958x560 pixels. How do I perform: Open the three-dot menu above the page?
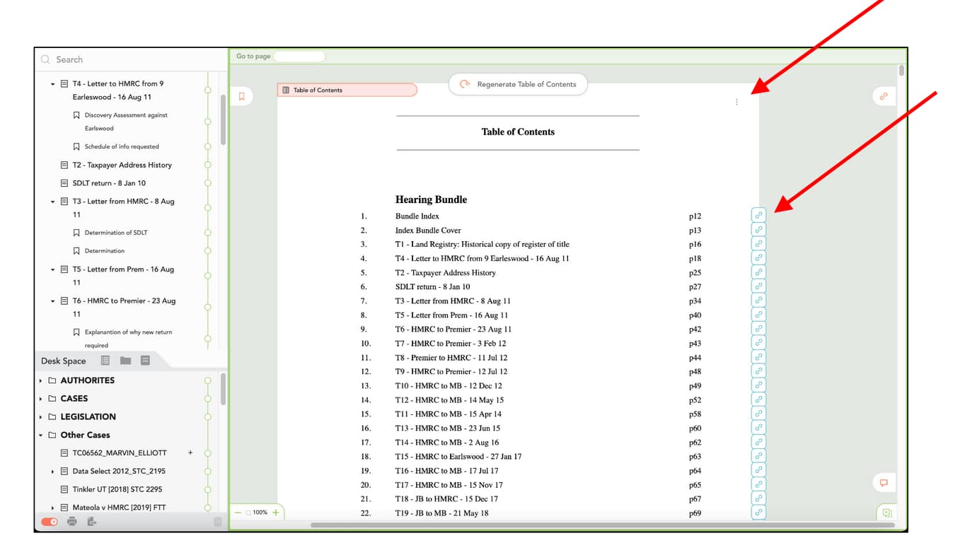click(x=737, y=102)
